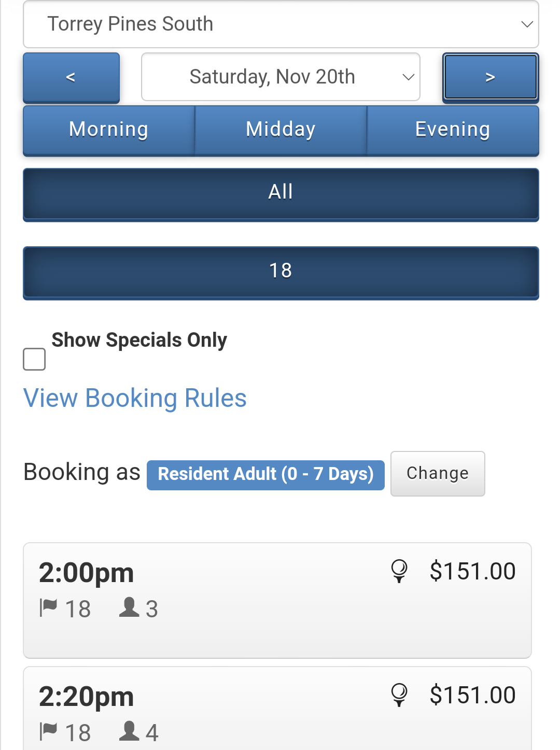The width and height of the screenshot is (560, 750).
Task: Open the Saturday, Nov 20th date dropdown
Action: pyautogui.click(x=281, y=77)
